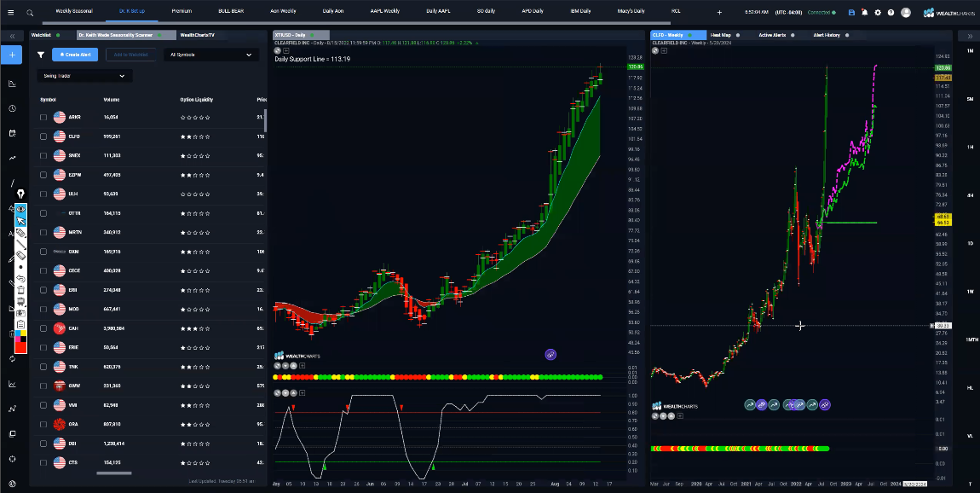Click the layers icon in left sidebar

[12, 433]
